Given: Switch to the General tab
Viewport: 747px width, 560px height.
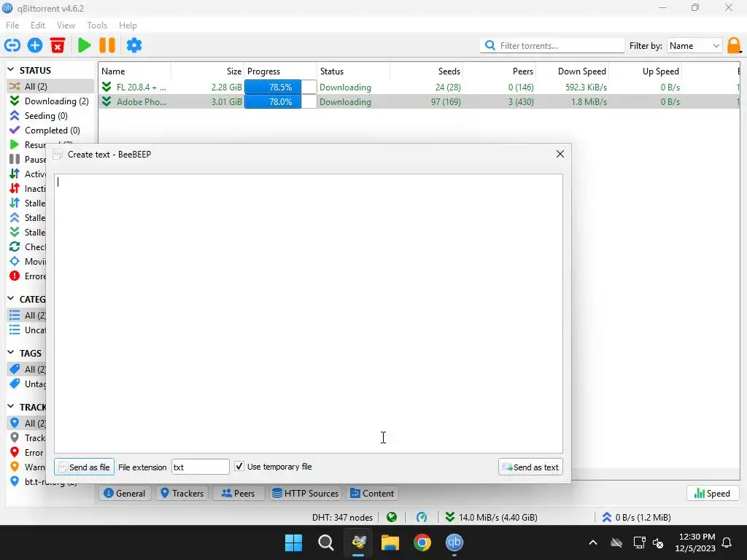Looking at the screenshot, I should point(125,494).
